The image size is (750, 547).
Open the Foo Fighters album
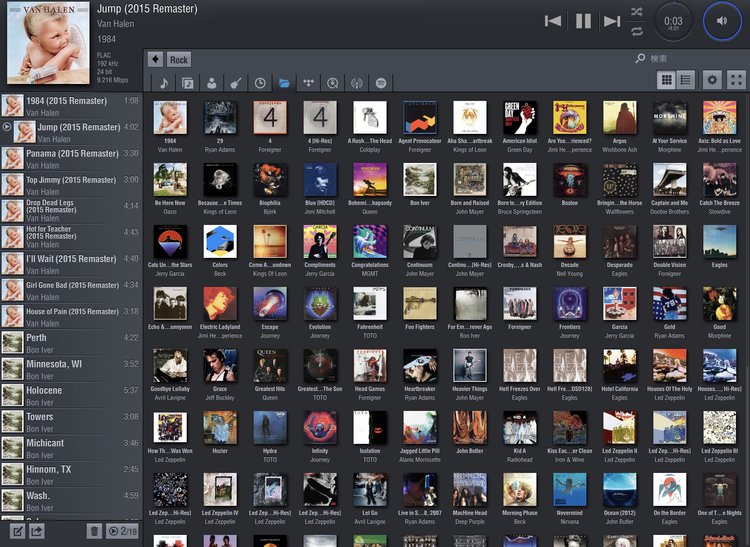point(419,304)
